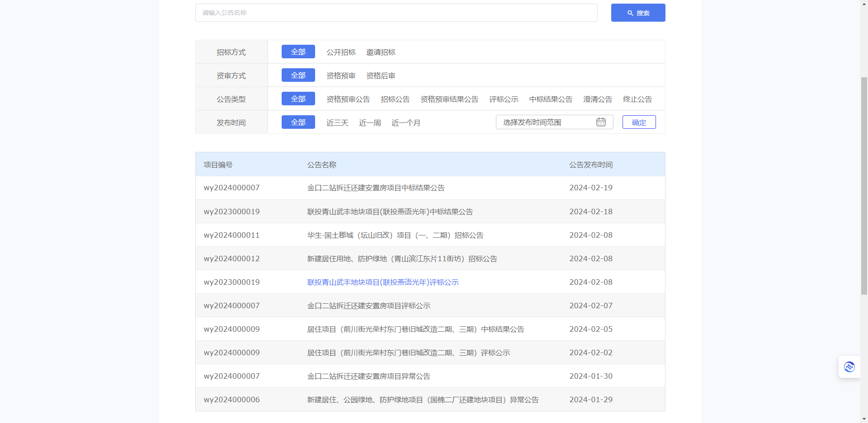Open 居住项目 前川街 评标公示

click(x=409, y=352)
